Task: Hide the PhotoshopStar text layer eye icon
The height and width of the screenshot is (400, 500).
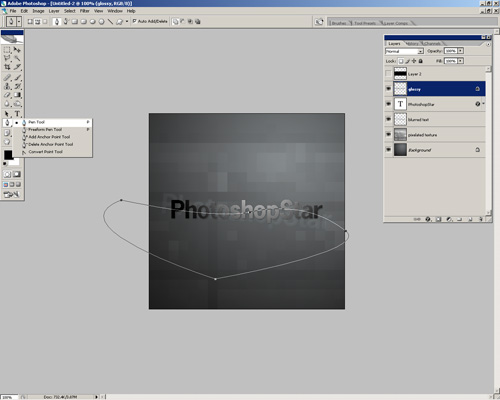Action: (x=388, y=104)
